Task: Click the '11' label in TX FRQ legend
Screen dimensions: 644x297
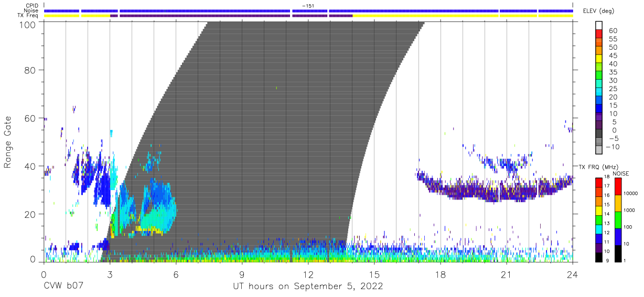Action: (608, 243)
